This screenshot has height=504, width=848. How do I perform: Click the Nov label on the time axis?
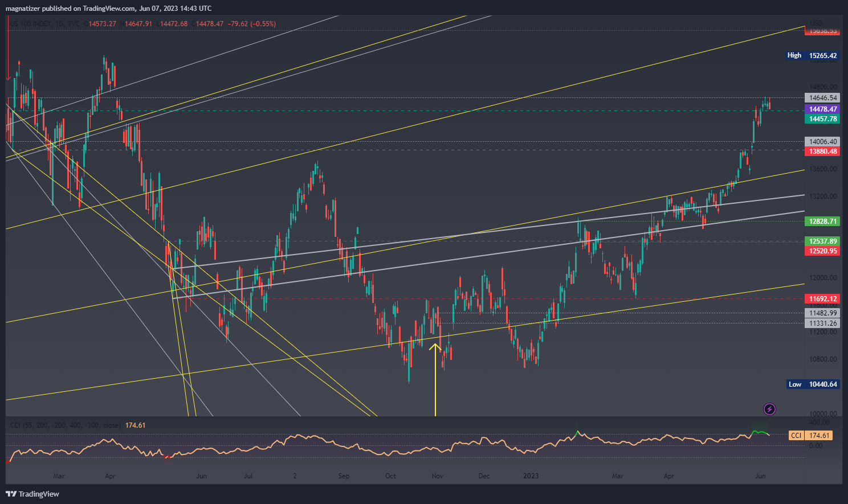(437, 476)
